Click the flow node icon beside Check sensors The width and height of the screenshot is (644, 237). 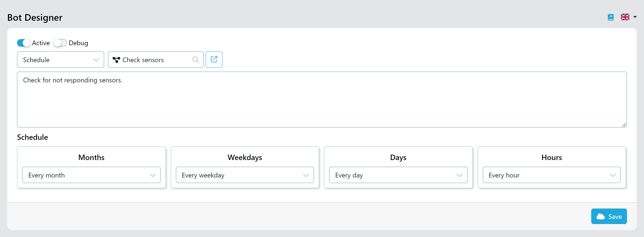point(116,60)
